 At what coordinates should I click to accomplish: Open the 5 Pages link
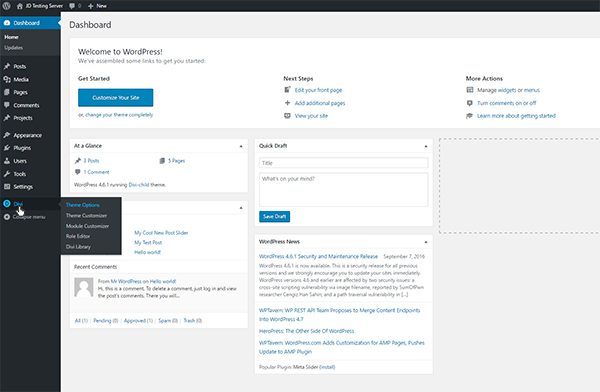tap(176, 161)
